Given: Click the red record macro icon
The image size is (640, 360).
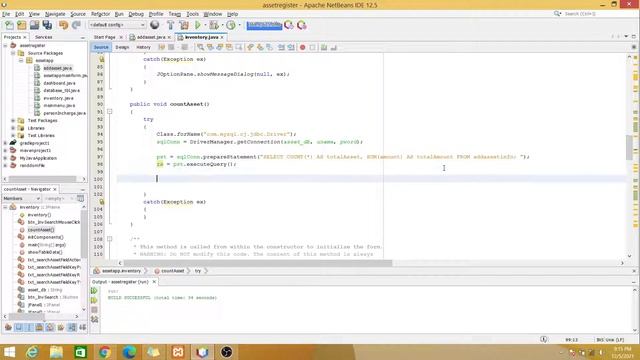Looking at the screenshot, I should point(302,48).
